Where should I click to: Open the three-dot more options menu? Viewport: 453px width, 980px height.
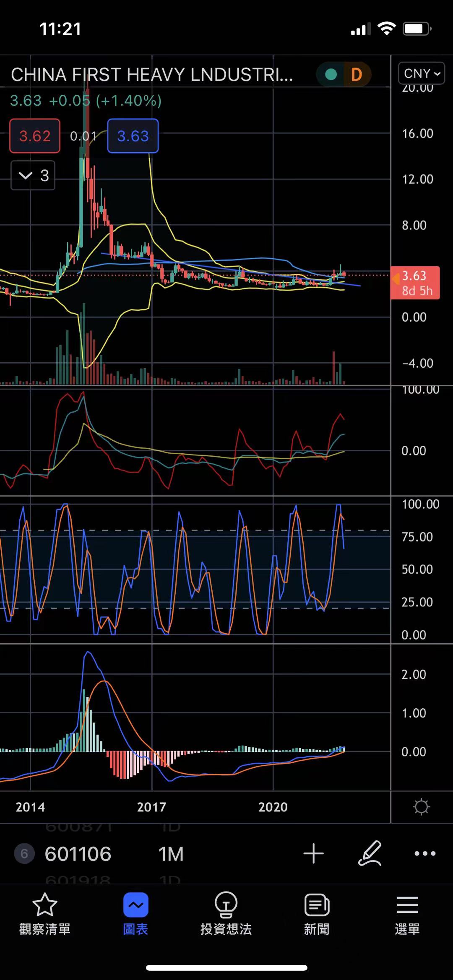425,853
